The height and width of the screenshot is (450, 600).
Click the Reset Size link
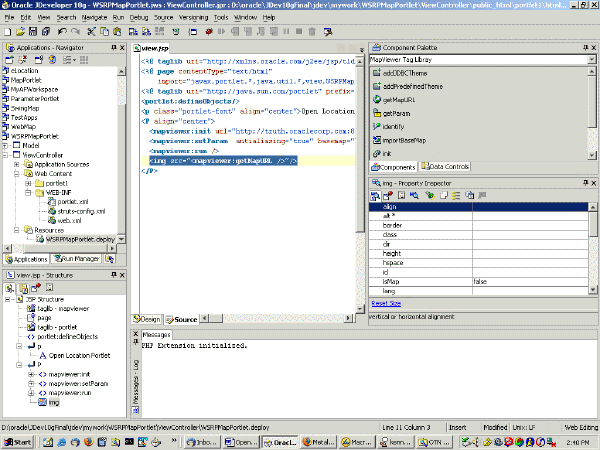(386, 303)
